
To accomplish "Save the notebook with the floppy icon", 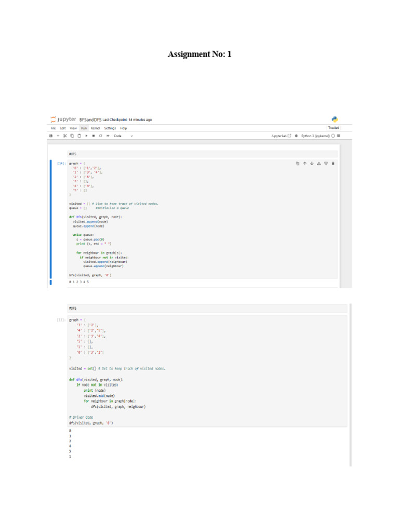I will (51, 136).
